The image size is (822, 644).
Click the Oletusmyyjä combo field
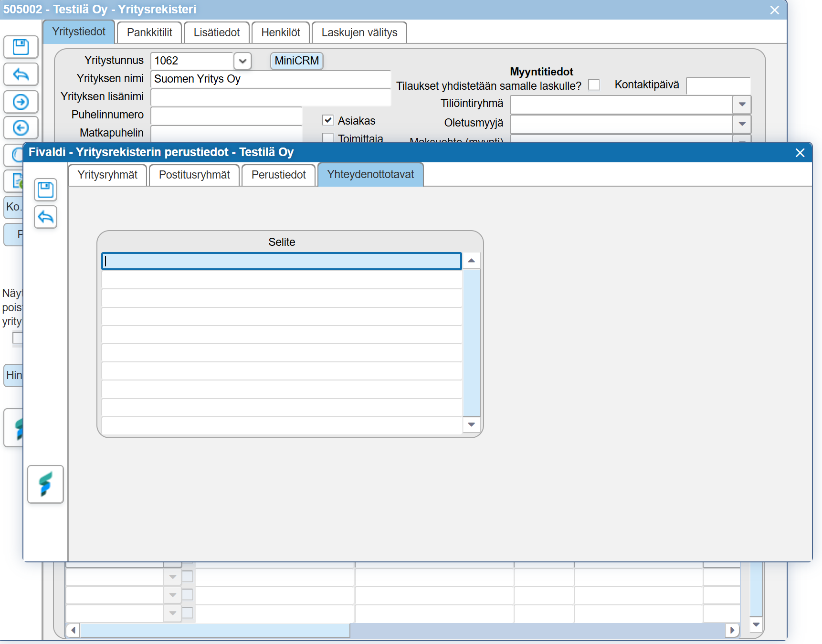[622, 124]
